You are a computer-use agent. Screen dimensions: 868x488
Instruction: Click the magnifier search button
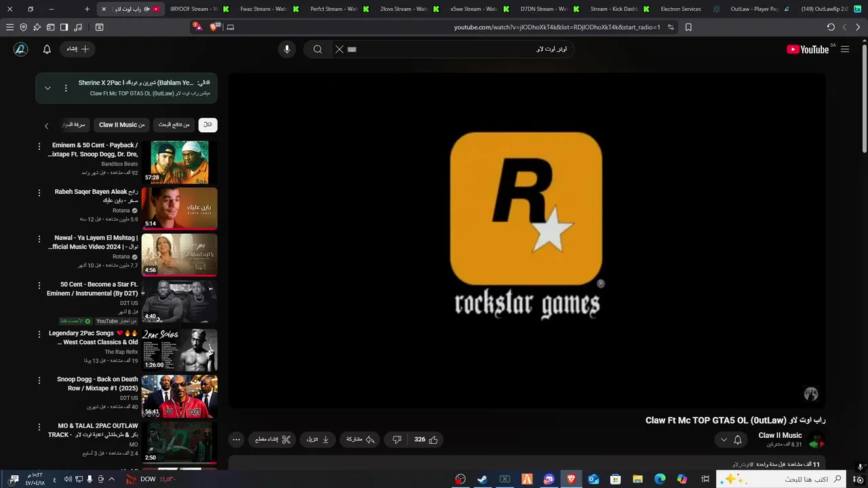[317, 49]
